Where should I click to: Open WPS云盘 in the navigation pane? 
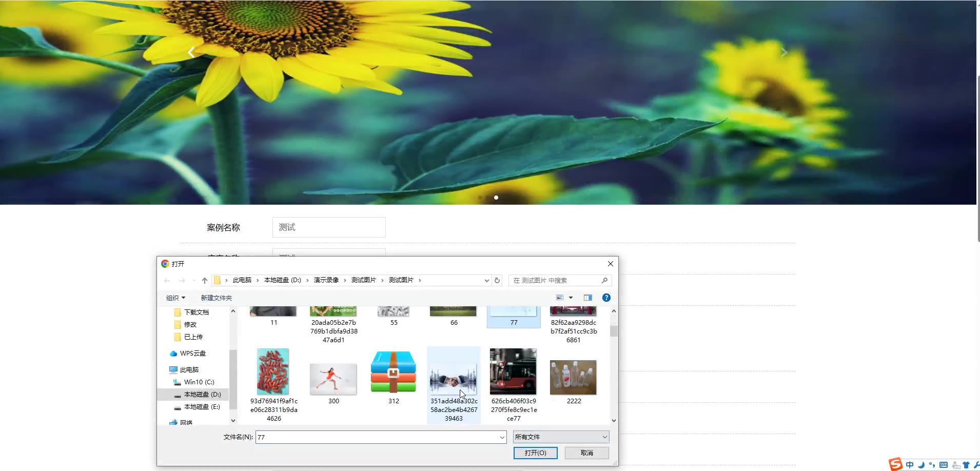[x=192, y=353]
